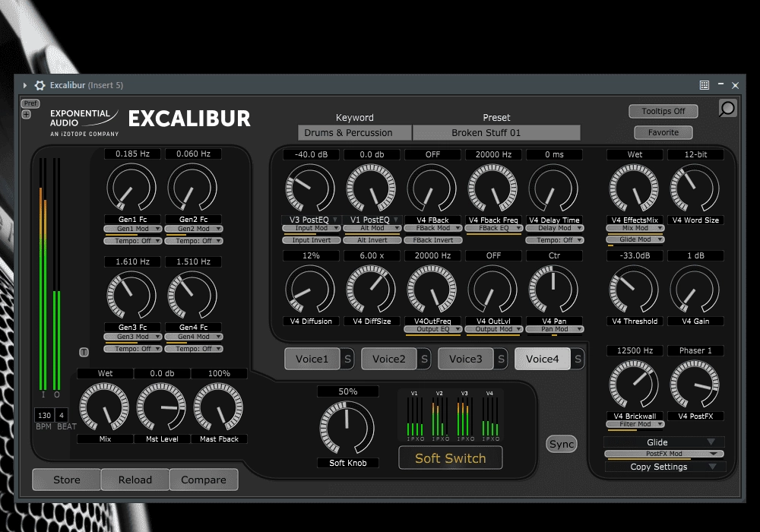Expand the Glide menu
The image size is (760, 532).
(664, 442)
